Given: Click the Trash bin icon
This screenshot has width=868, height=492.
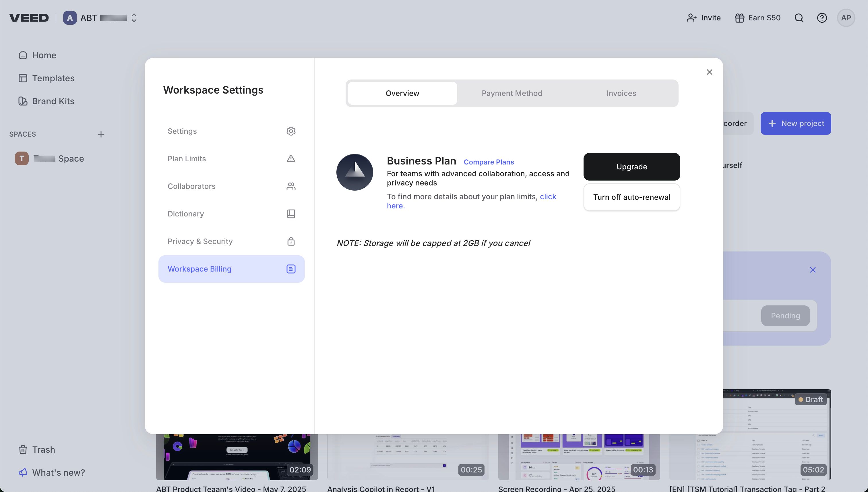Looking at the screenshot, I should point(23,450).
